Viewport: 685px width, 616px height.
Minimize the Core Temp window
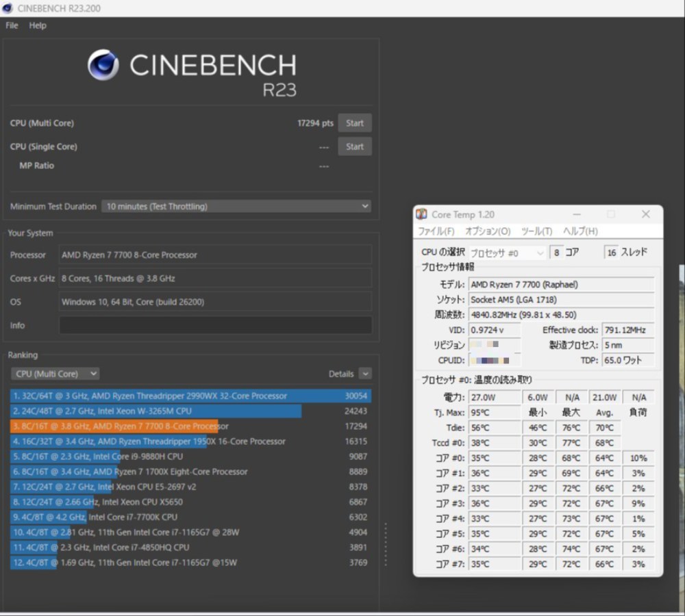(577, 214)
